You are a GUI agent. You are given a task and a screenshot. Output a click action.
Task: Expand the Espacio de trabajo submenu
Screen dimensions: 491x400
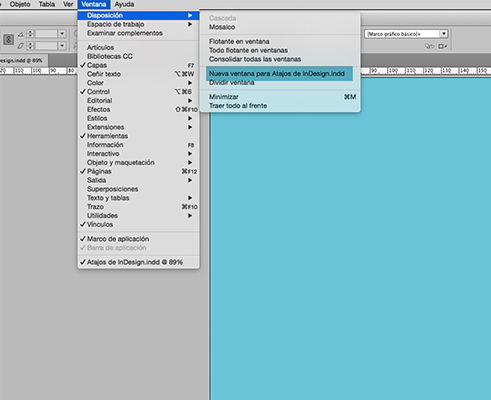tap(138, 24)
